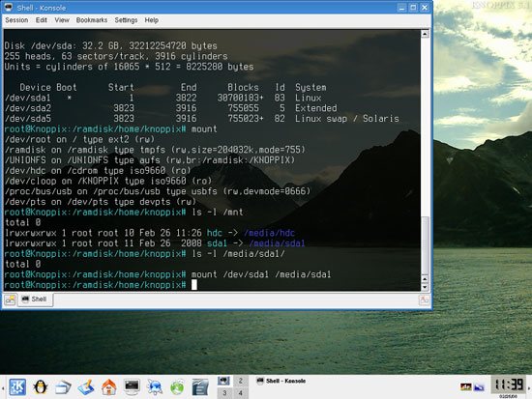
Task: Click the '/dev/sda2' Extended partition row
Action: point(170,108)
